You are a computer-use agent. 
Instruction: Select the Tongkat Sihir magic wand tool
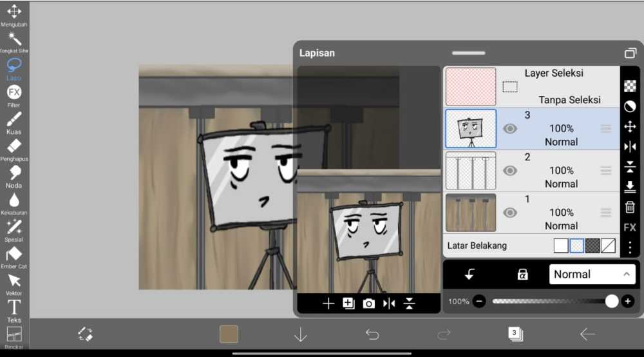click(x=14, y=43)
